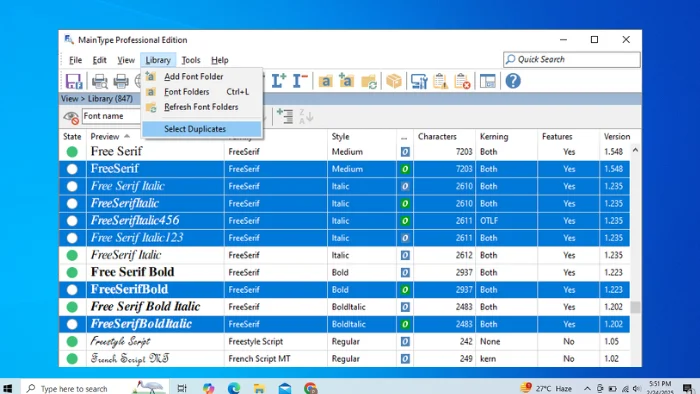Open Font Folders toolbar icon
Image resolution: width=700 pixels, height=394 pixels.
pyautogui.click(x=325, y=81)
